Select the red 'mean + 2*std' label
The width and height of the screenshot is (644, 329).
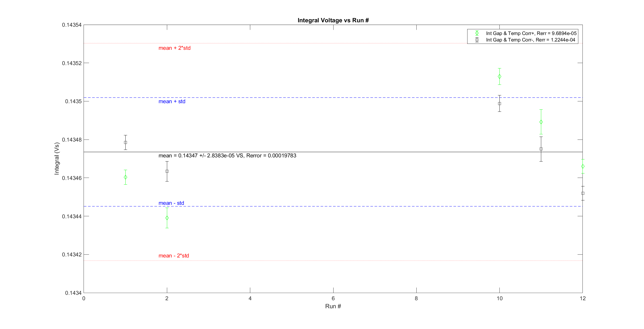point(174,48)
